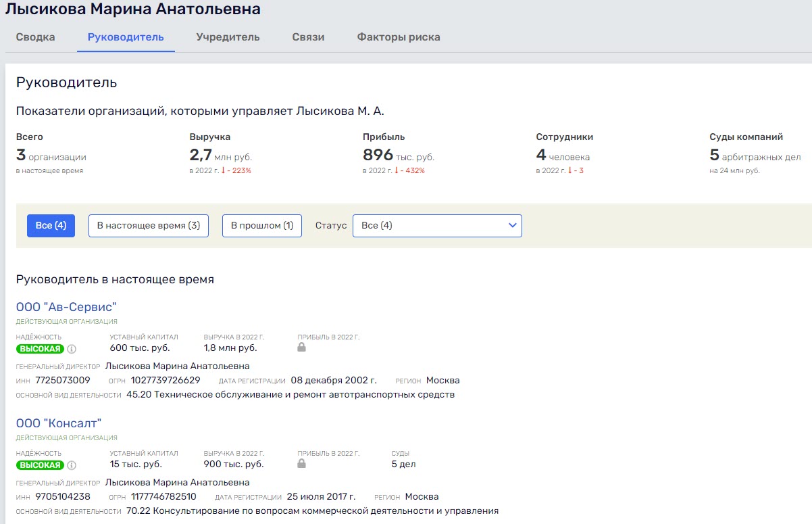
Task: Open the Статус dropdown showing Все (4)
Action: click(437, 226)
